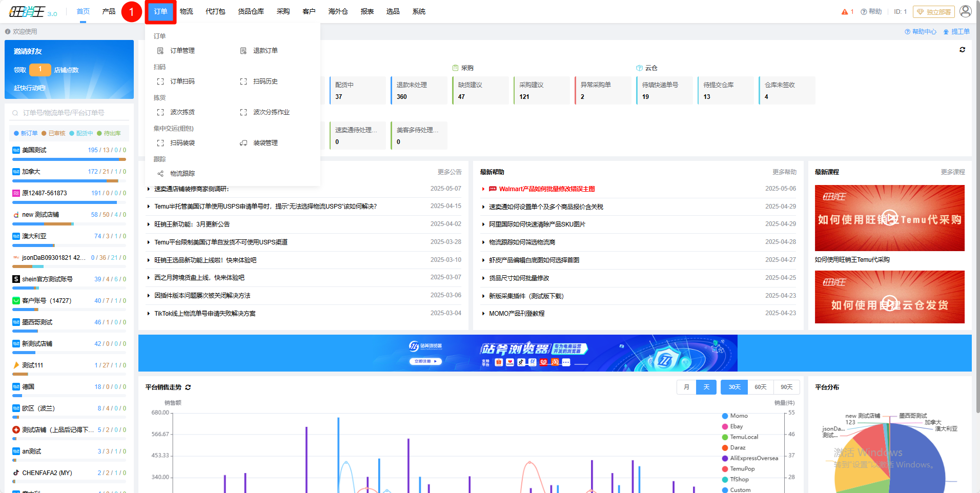980x493 pixels.
Task: Click 客户账号 (14727) store icon
Action: click(x=16, y=301)
